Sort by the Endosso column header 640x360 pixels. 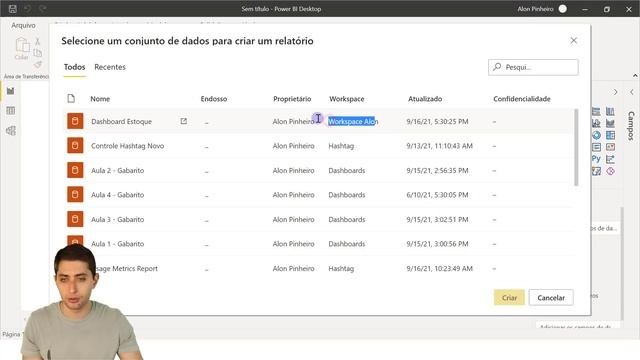(214, 99)
